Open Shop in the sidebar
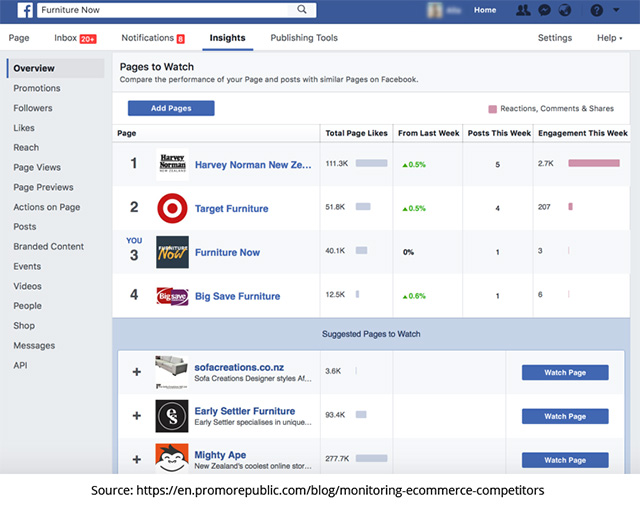The width and height of the screenshot is (640, 505). point(24,326)
